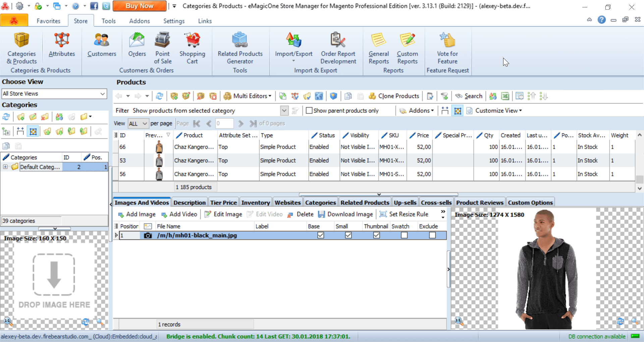Screen dimensions: 644x342
Task: Click the Add Image button
Action: (x=137, y=214)
